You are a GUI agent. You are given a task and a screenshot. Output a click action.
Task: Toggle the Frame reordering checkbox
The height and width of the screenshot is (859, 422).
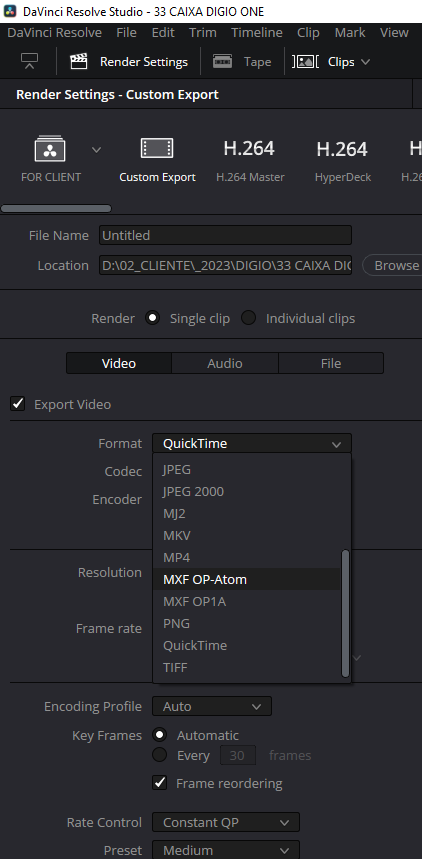(159, 783)
